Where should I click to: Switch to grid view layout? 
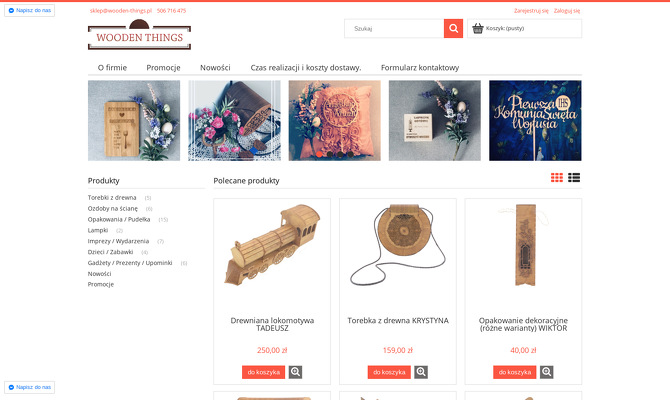[557, 177]
